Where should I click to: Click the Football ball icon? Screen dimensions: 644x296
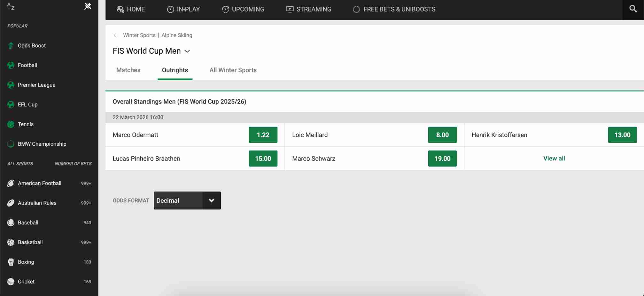[11, 65]
